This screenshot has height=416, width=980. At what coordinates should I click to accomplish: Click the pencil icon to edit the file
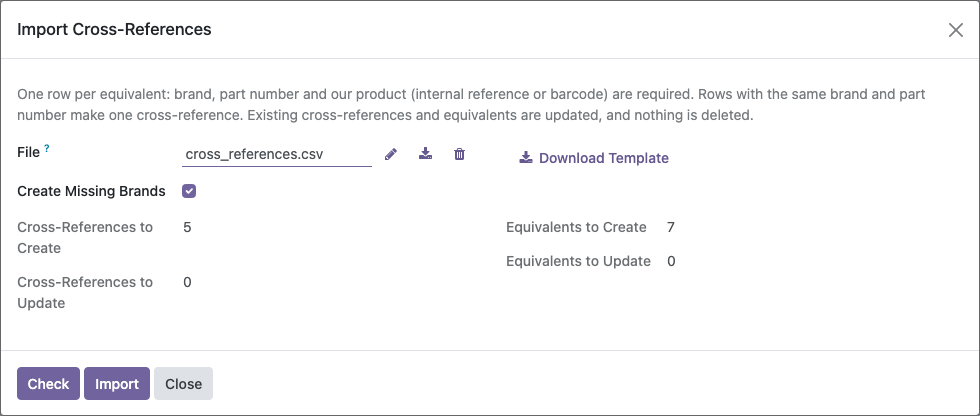(391, 154)
